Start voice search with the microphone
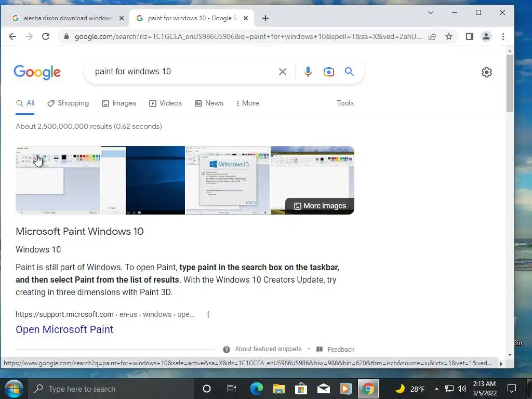 click(308, 72)
